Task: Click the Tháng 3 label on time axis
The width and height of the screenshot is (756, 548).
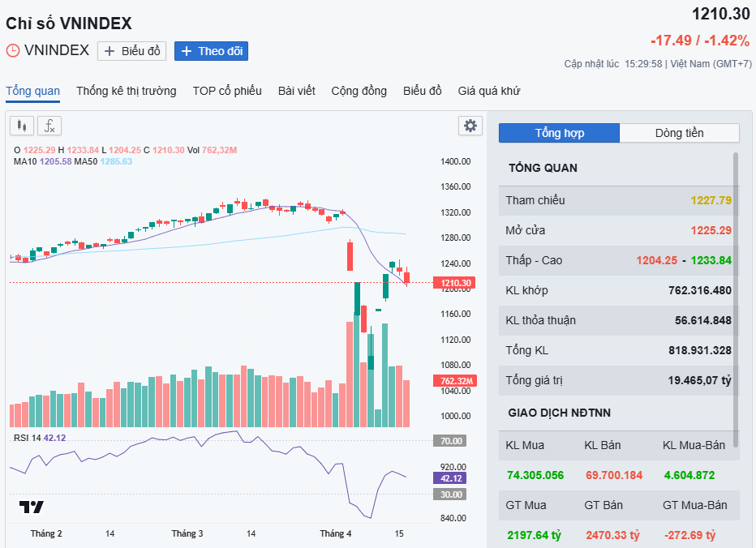Action: pos(187,533)
